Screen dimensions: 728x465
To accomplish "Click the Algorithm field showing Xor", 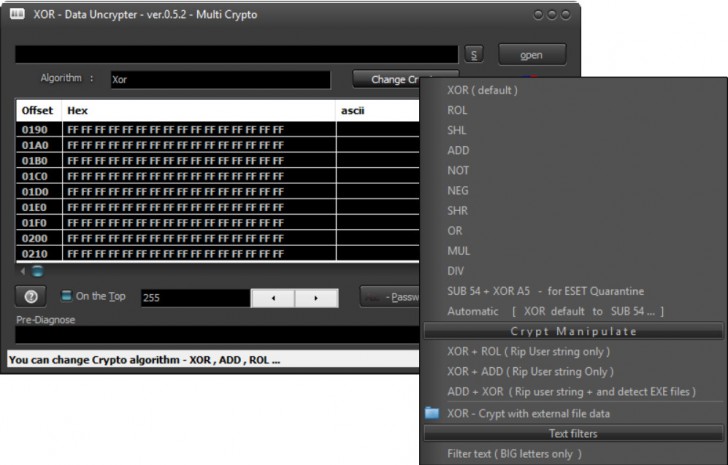I will click(221, 79).
